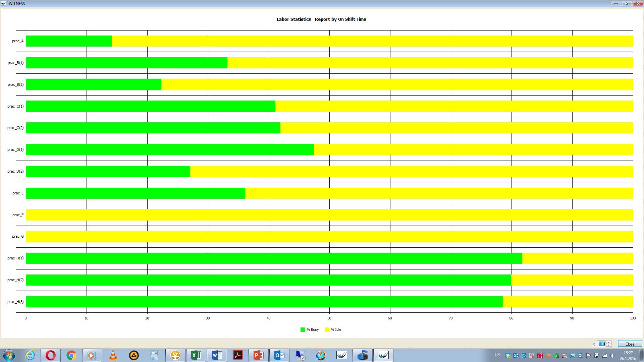Switch to Outlook in the taskbar
Viewport: 644px width, 362px height.
click(x=279, y=355)
